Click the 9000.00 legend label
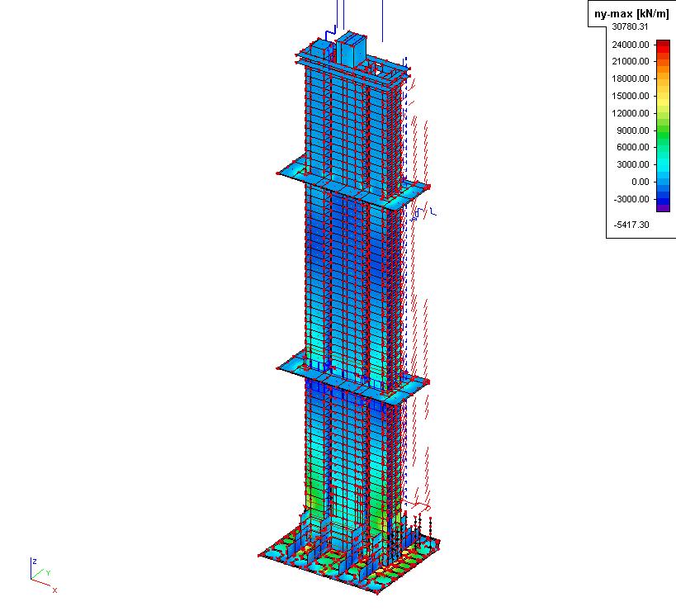676x616 pixels. pyautogui.click(x=632, y=130)
